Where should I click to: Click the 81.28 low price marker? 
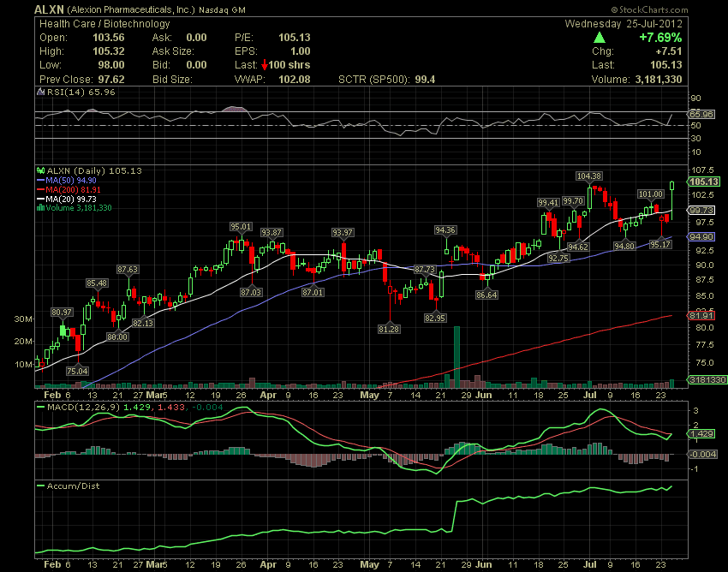point(389,329)
